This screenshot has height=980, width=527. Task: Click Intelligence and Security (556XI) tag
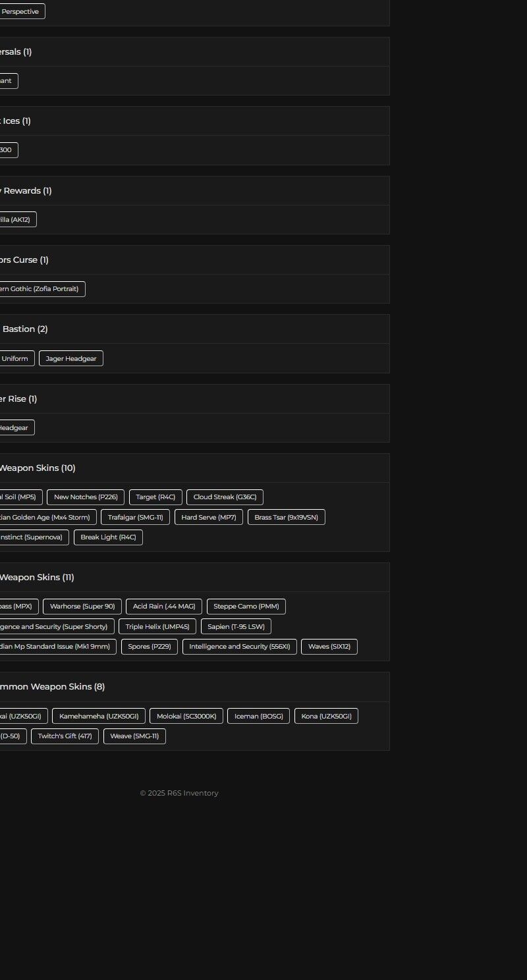[239, 646]
